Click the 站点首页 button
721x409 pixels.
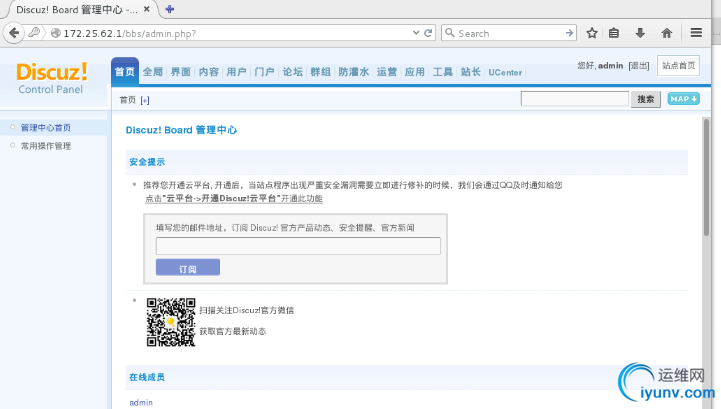[x=678, y=65]
